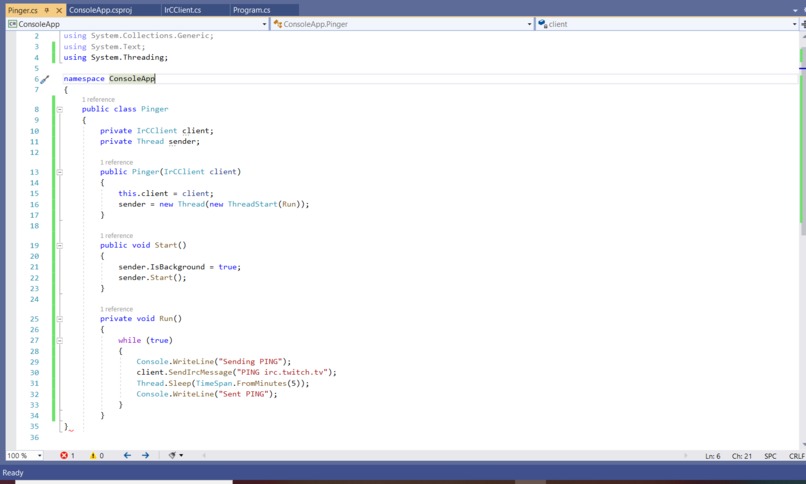Viewport: 806px width, 484px height.
Task: Open the 1 reference link above class Pinger
Action: coord(98,100)
